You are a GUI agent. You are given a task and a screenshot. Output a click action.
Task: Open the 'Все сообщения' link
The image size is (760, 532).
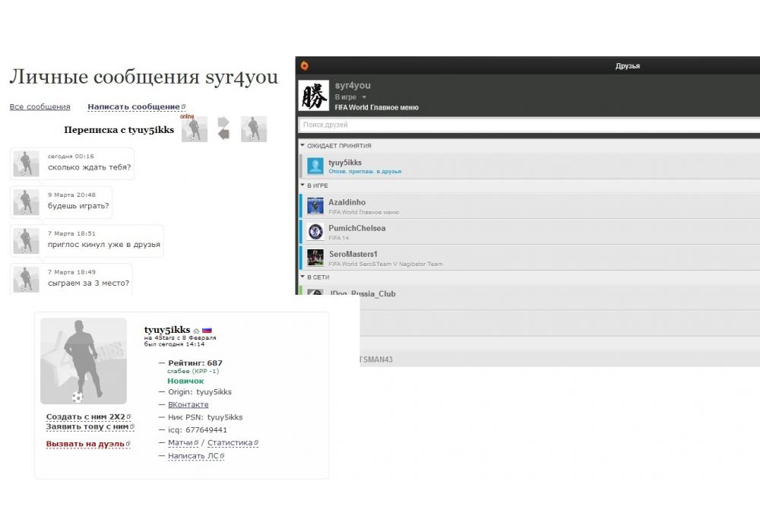click(x=40, y=106)
